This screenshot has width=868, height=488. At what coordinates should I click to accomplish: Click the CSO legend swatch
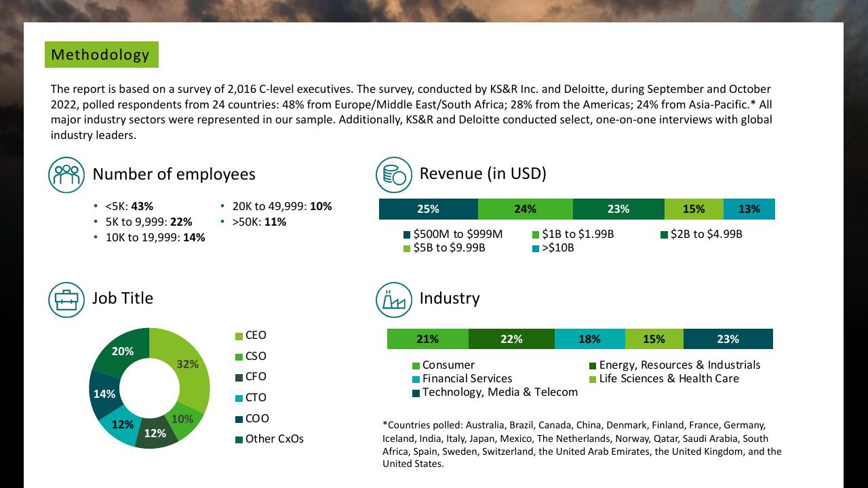(x=239, y=357)
